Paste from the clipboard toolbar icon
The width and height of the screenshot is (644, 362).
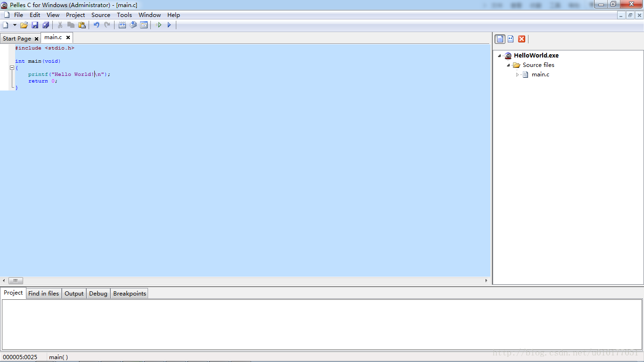pyautogui.click(x=82, y=25)
